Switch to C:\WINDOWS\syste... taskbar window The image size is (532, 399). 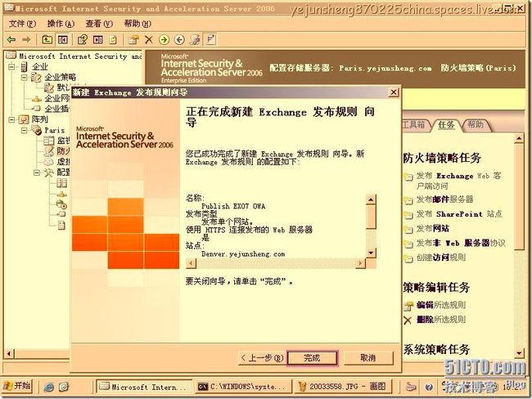pos(241,387)
